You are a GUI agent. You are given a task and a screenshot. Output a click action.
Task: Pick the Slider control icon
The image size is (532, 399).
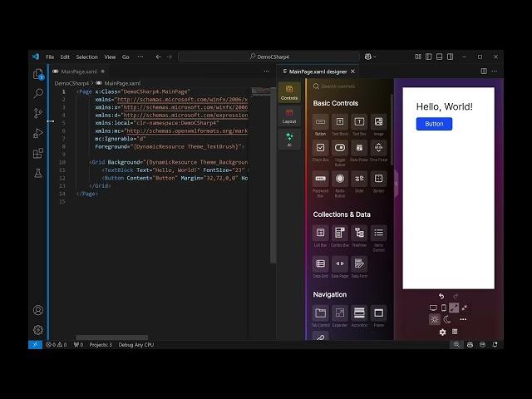(x=359, y=179)
